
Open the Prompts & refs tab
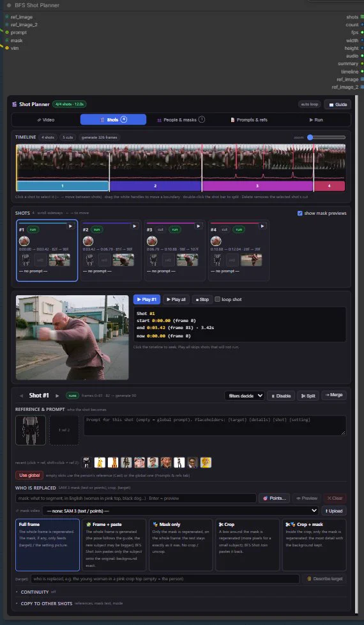coord(249,120)
